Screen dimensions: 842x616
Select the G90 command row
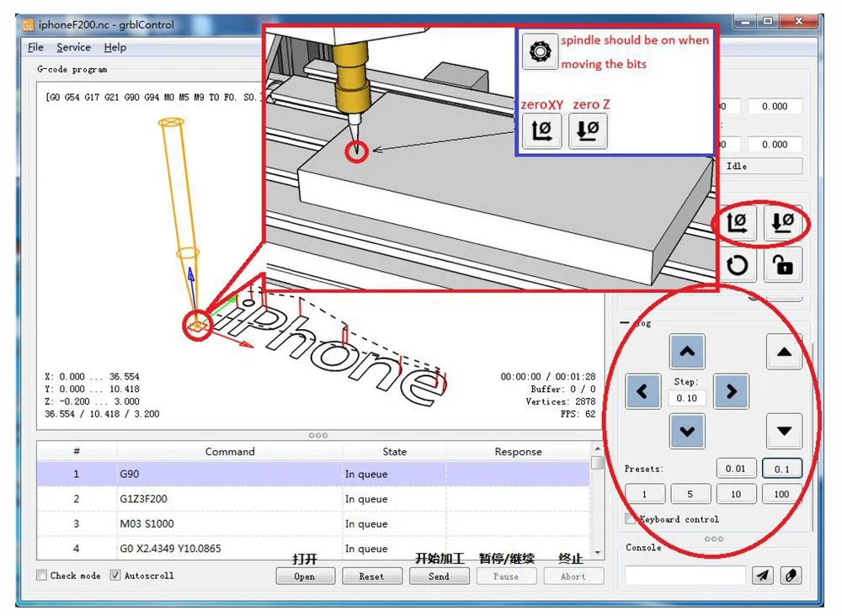(x=313, y=474)
